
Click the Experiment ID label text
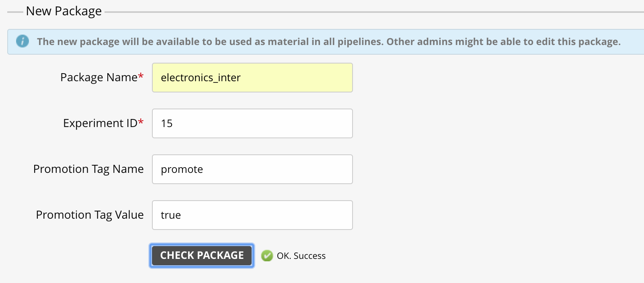100,123
